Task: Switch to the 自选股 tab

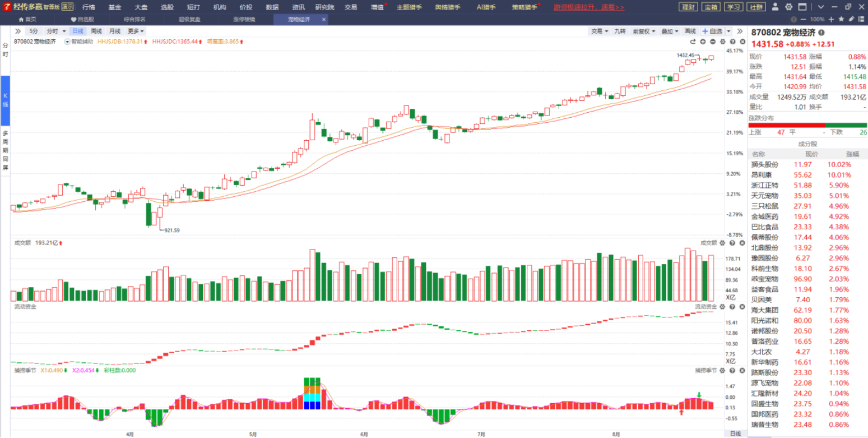Action: (82, 19)
